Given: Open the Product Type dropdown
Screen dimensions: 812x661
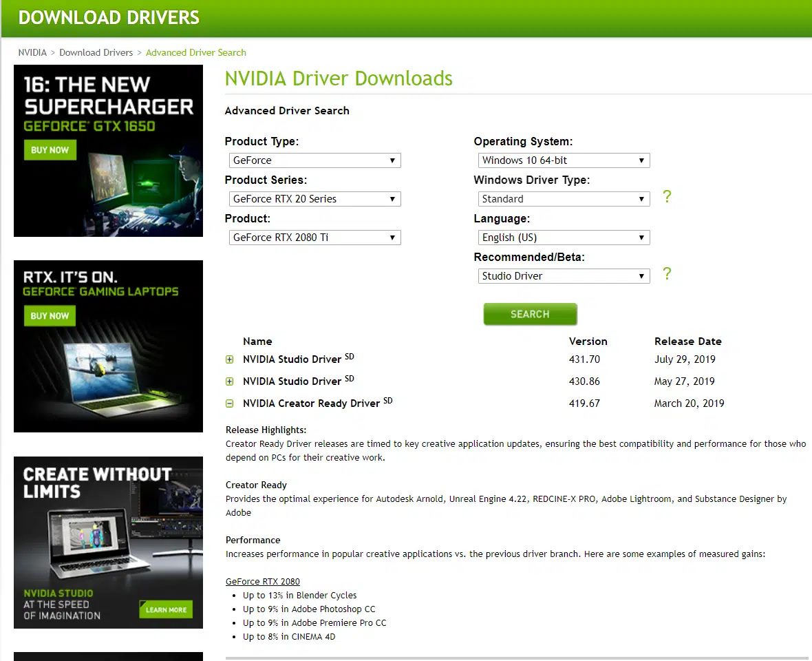Looking at the screenshot, I should 314,160.
